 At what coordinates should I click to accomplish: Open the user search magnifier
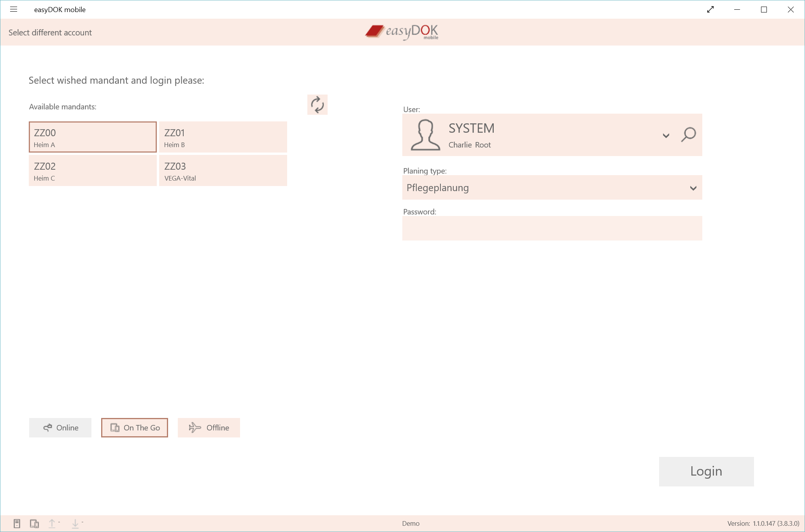688,135
